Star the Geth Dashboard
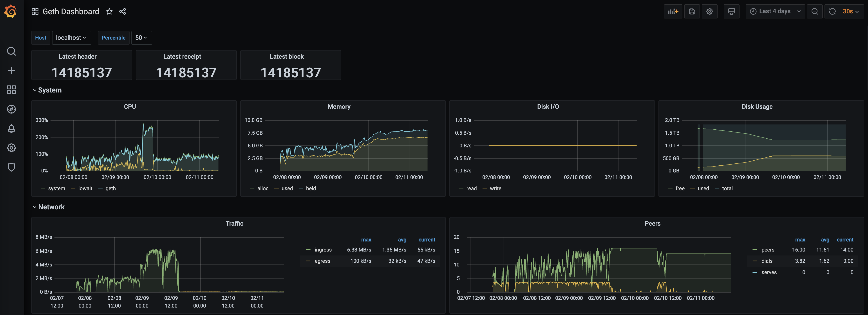 [109, 11]
